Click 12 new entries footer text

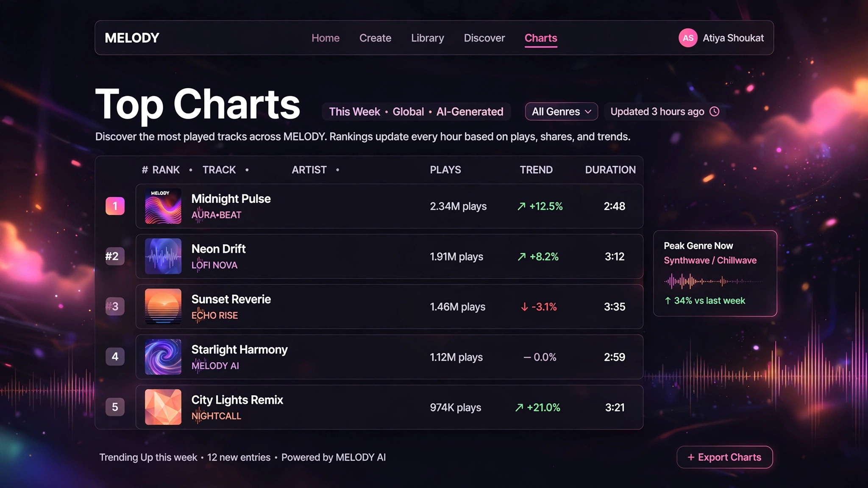tap(239, 457)
